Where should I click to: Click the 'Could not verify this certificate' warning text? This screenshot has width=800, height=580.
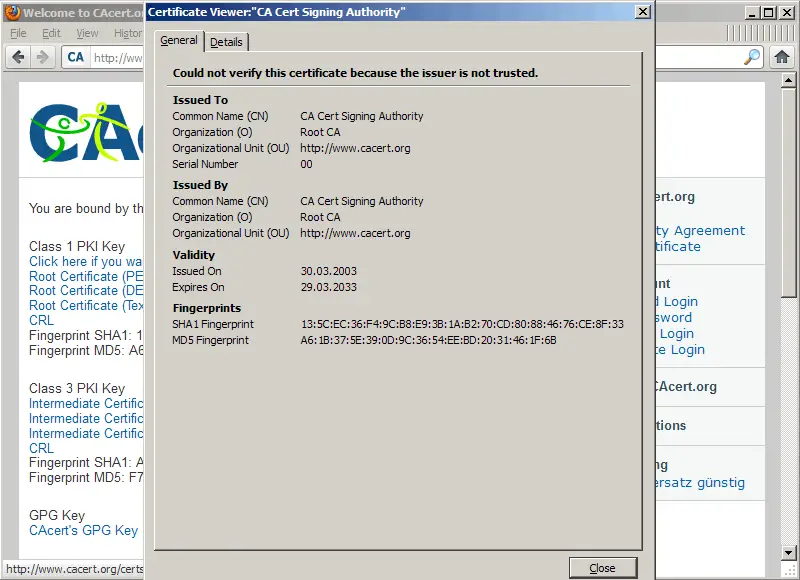point(355,73)
